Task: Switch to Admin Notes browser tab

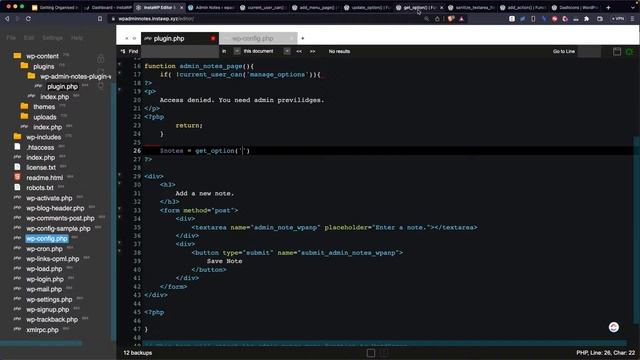Action: coord(211,7)
